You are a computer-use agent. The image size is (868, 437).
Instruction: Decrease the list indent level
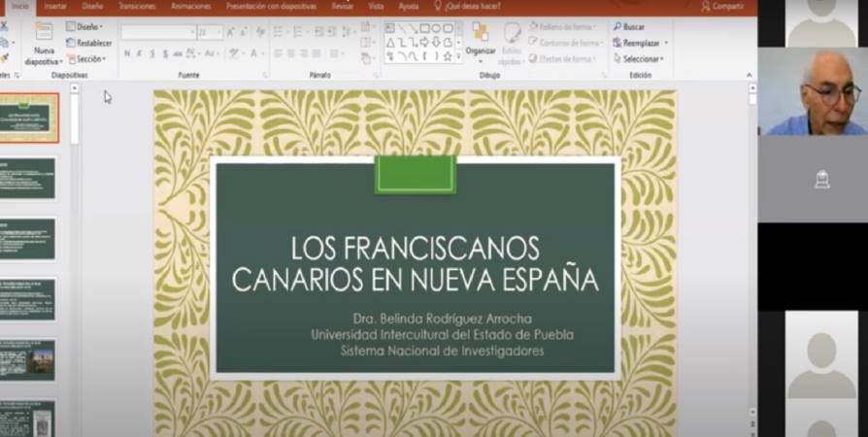(x=318, y=32)
